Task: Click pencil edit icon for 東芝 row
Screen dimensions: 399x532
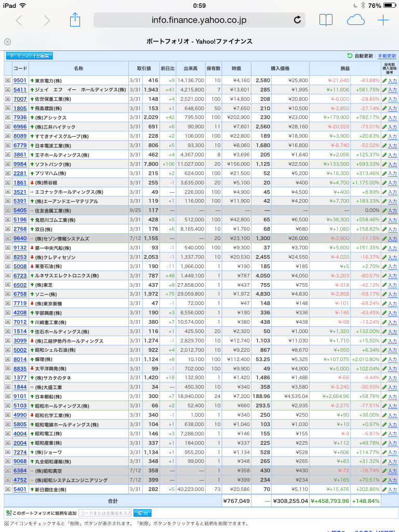Action: coord(384,285)
